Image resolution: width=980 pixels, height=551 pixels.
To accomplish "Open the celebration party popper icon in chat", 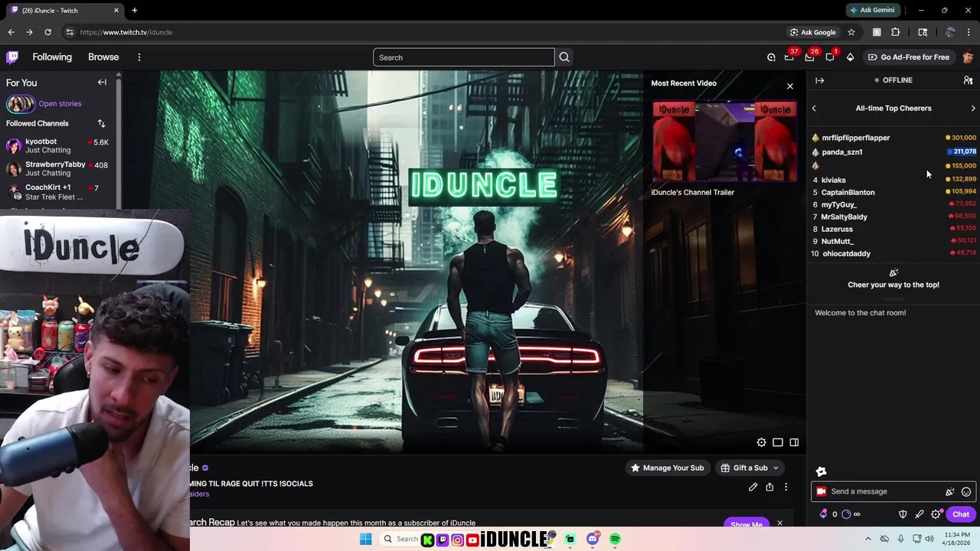I will click(950, 492).
